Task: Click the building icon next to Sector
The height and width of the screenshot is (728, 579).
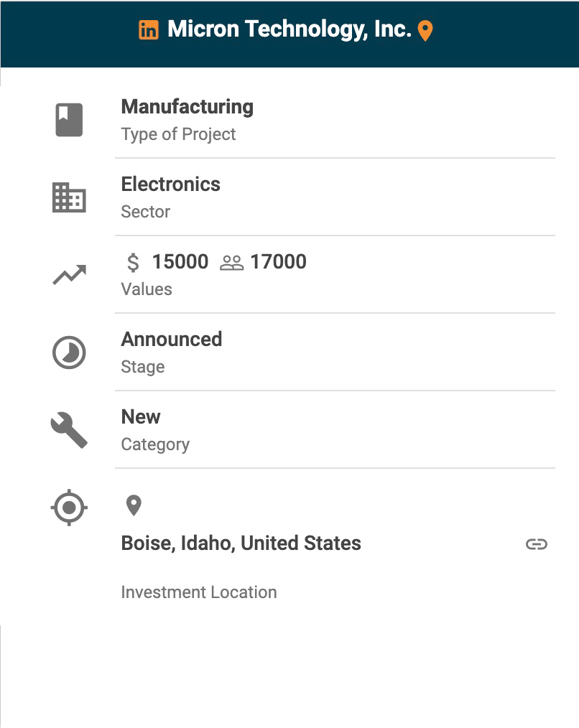Action: (x=69, y=197)
